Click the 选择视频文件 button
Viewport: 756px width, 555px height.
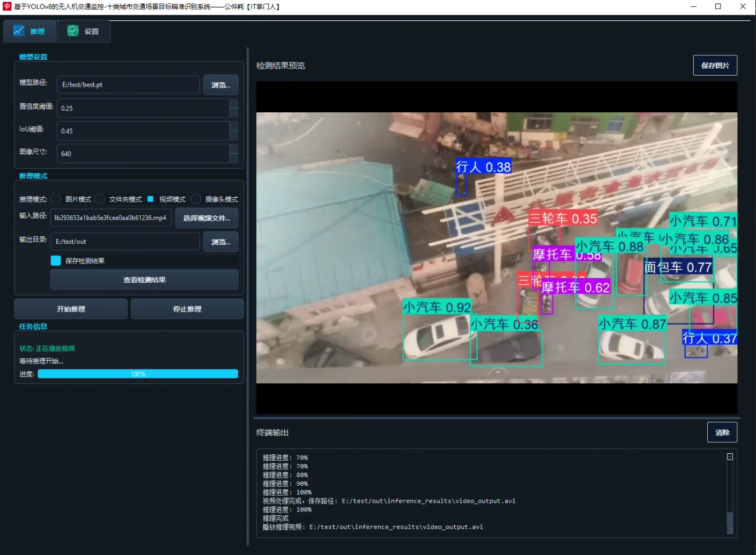[x=207, y=218]
